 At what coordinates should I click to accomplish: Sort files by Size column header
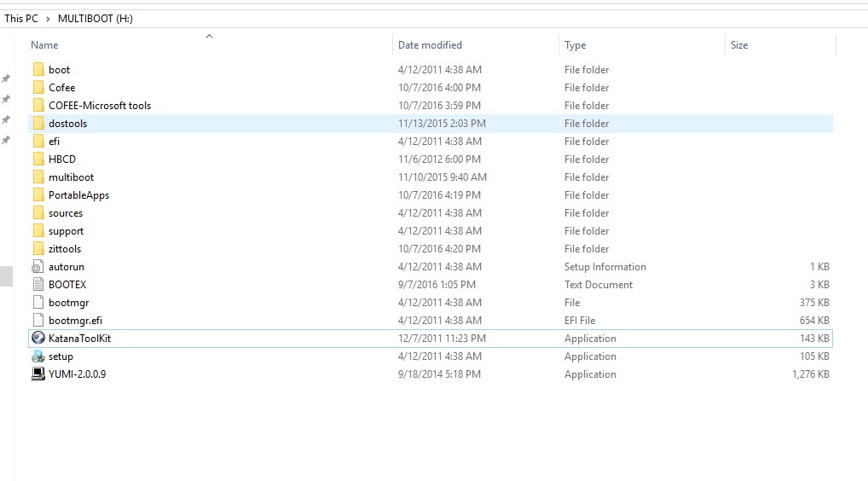point(739,45)
